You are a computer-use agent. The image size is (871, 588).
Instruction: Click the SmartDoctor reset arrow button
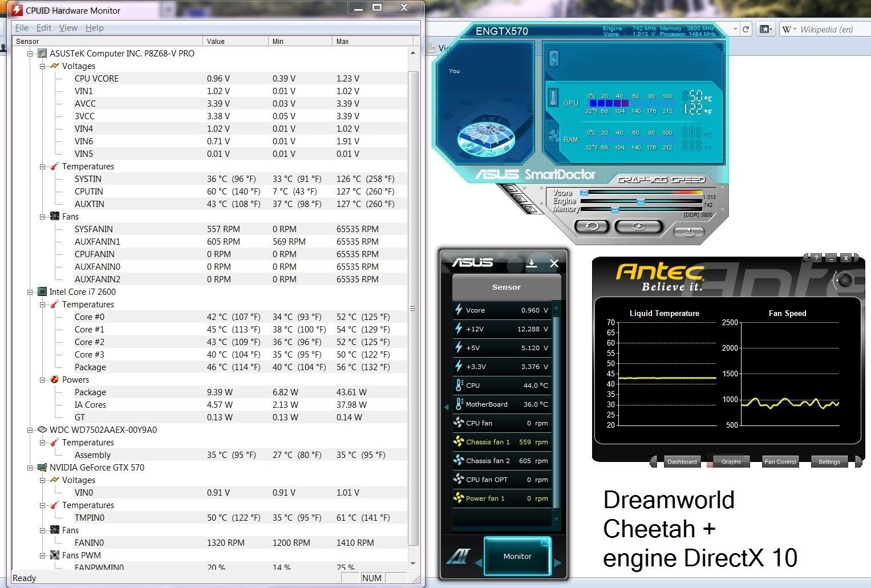[x=592, y=226]
